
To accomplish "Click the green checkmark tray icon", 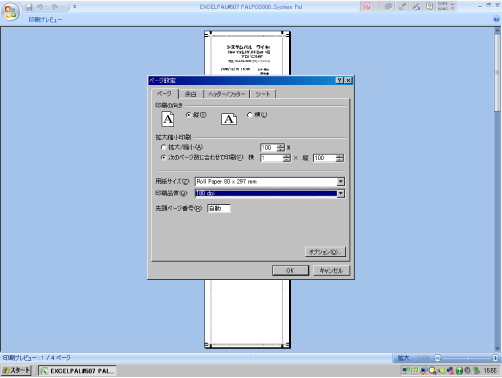I will (415, 370).
